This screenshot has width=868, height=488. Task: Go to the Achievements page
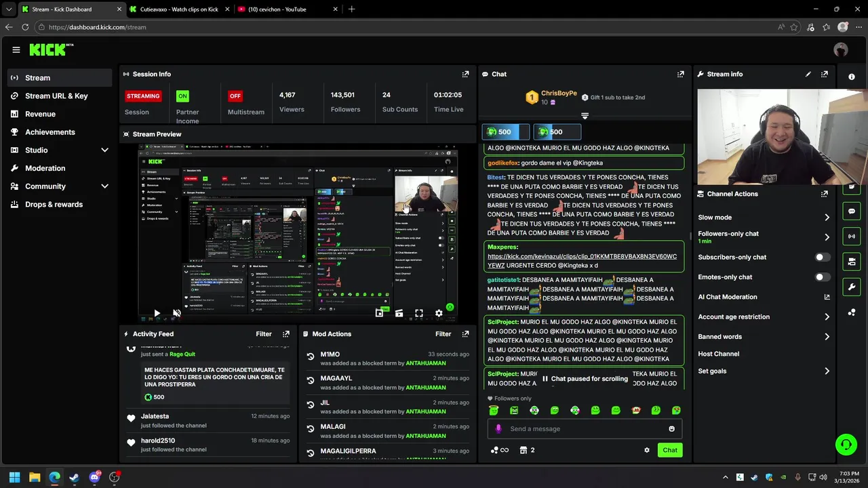(x=60, y=132)
